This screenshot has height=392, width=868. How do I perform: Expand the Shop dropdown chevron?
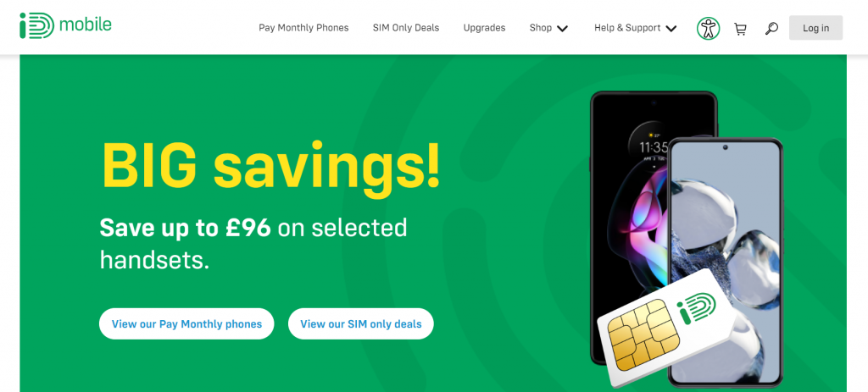tap(563, 29)
